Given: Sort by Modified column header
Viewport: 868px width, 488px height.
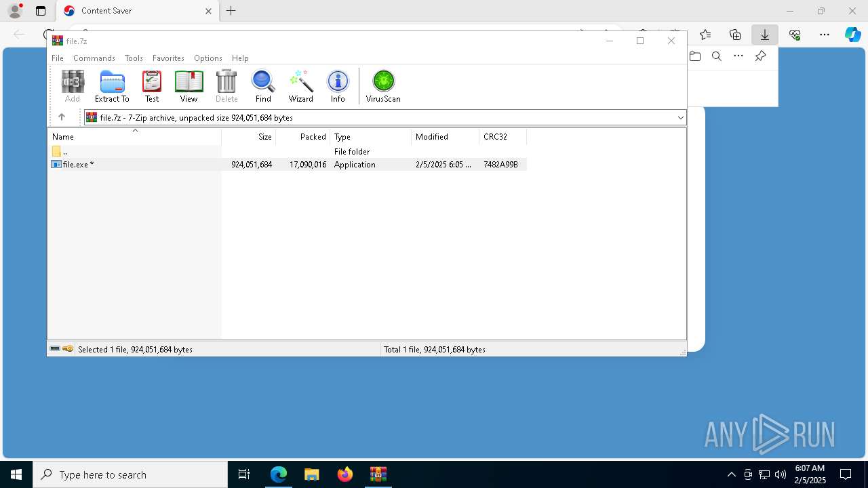Looking at the screenshot, I should tap(445, 137).
